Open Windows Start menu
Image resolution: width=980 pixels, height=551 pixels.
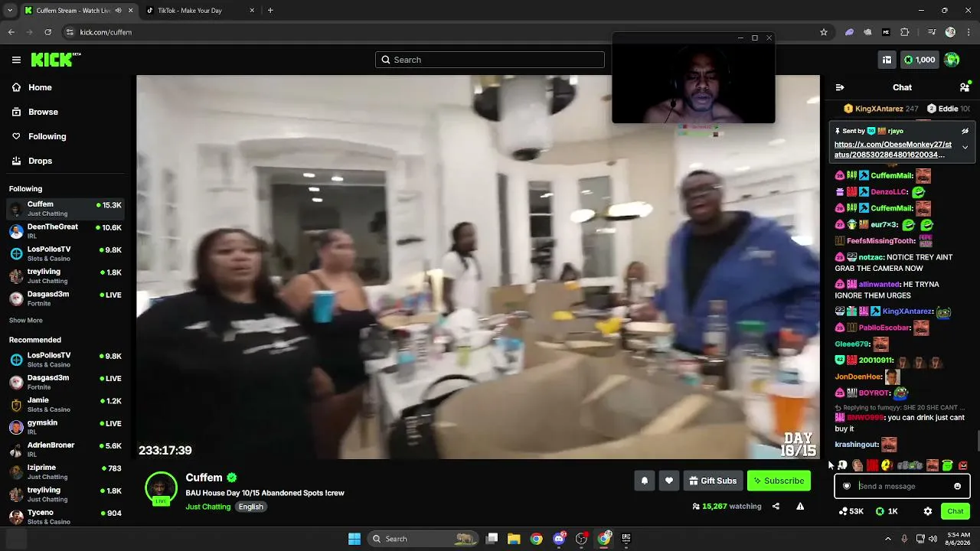(354, 539)
